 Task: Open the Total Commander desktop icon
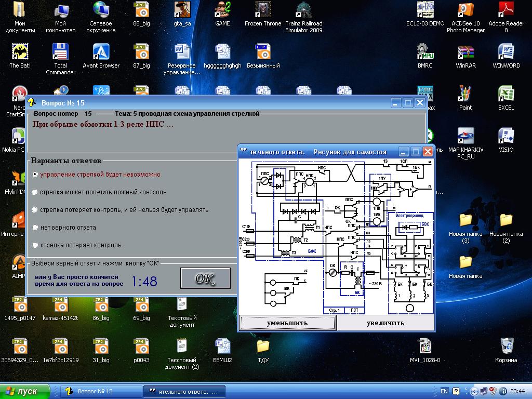coord(61,52)
